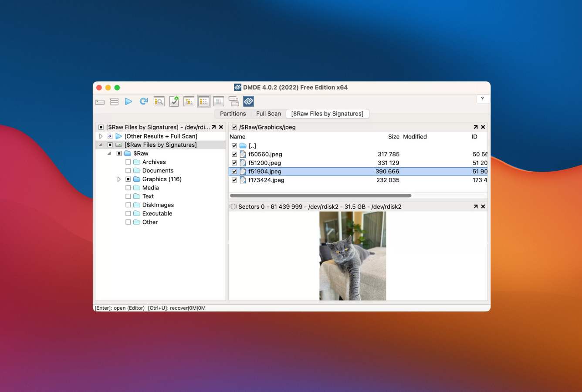Select file f173424.jpeg

[266, 180]
